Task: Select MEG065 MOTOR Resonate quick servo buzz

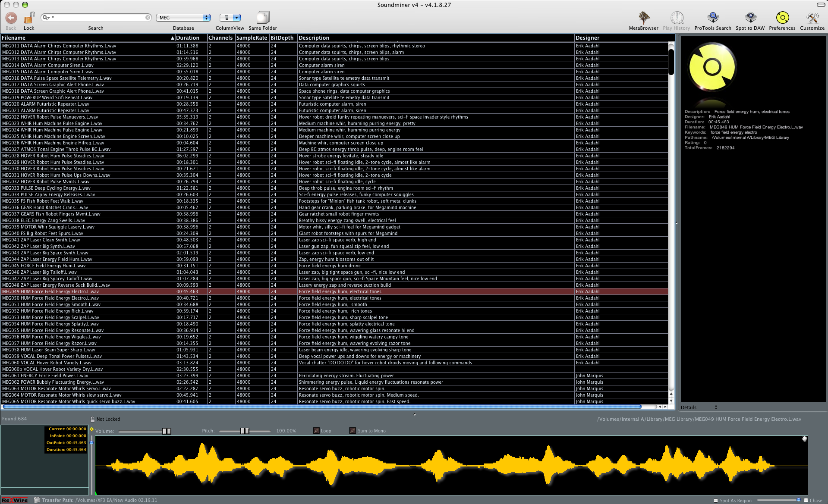Action: coord(334,401)
